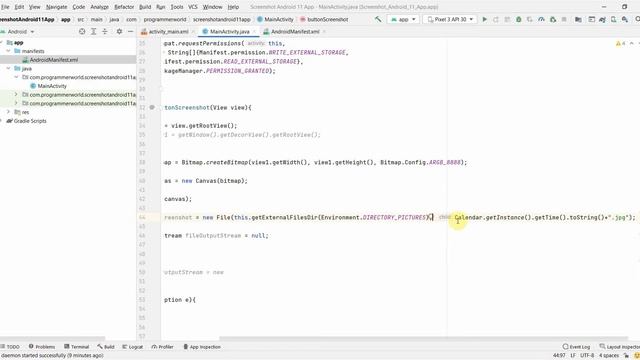Open the Event Log

[x=576, y=347]
